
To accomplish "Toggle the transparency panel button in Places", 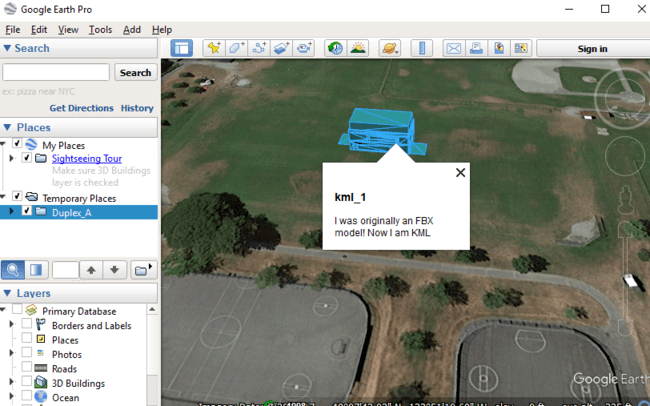I will click(x=36, y=270).
